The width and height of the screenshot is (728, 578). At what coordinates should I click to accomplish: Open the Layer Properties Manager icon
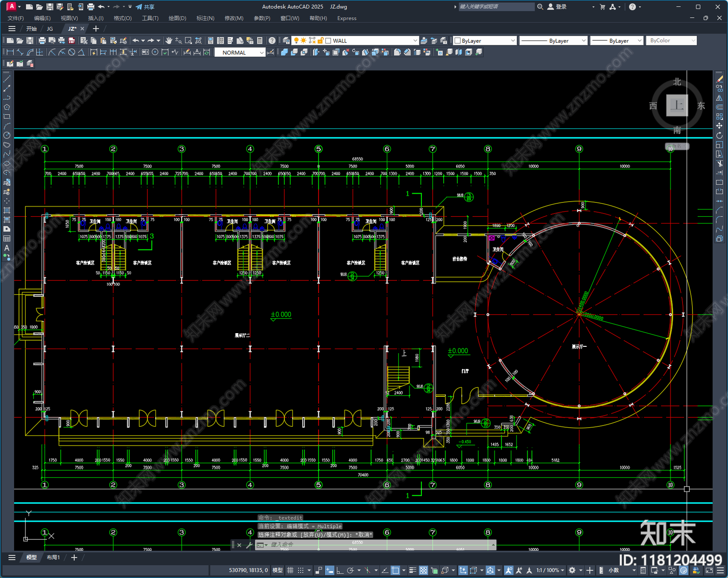pyautogui.click(x=286, y=41)
